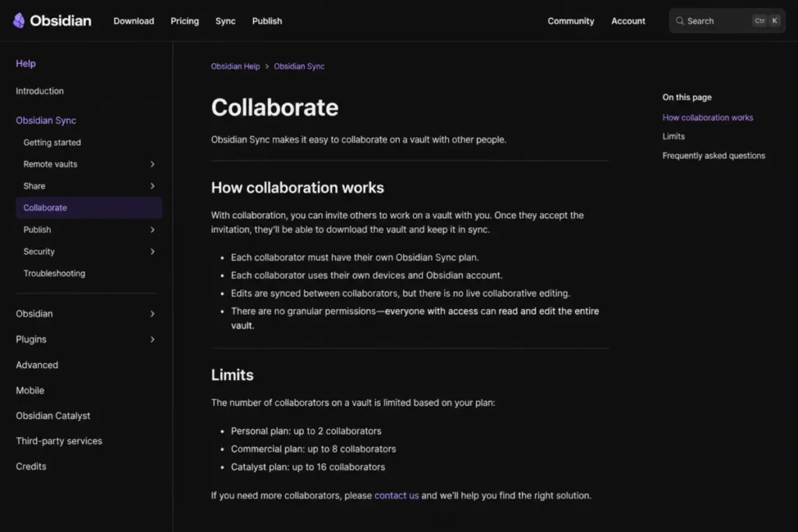Open the Advanced sidebar item
This screenshot has height=532, width=798.
37,365
